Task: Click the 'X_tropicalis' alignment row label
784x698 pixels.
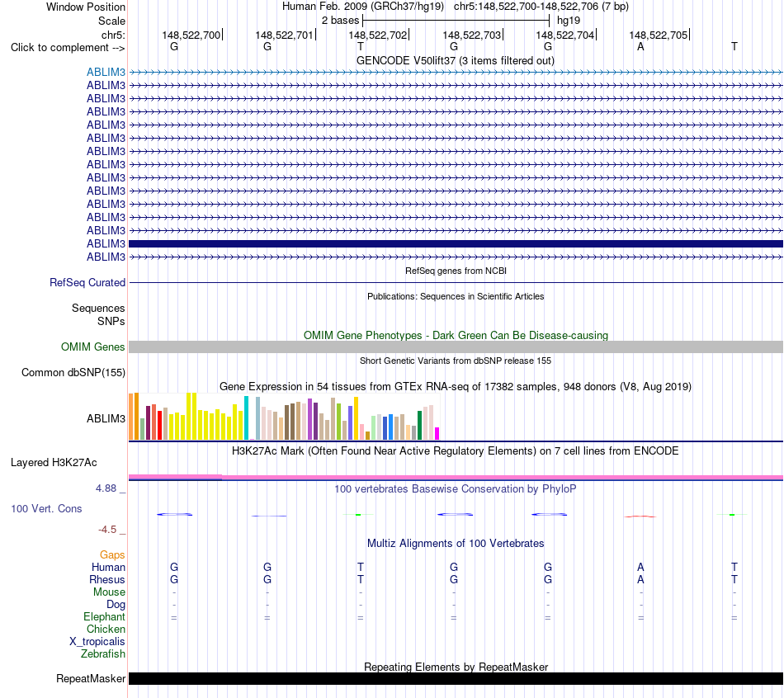Action: 97,642
